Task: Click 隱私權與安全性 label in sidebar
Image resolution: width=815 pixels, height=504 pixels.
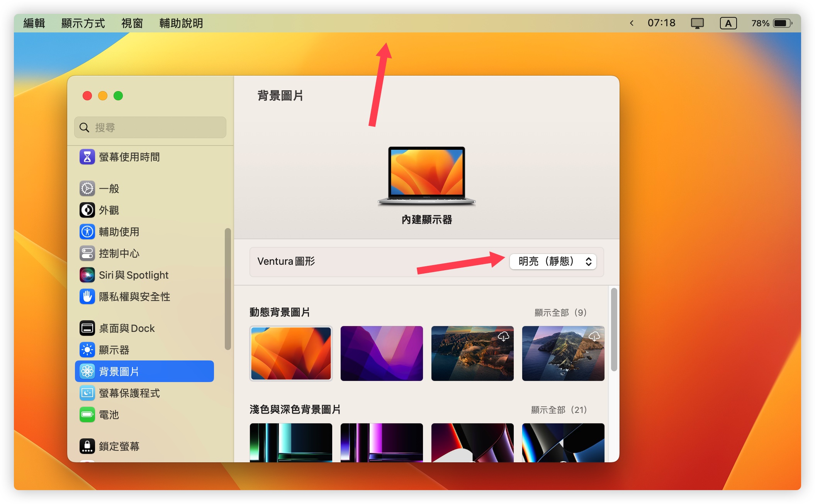Action: click(134, 297)
